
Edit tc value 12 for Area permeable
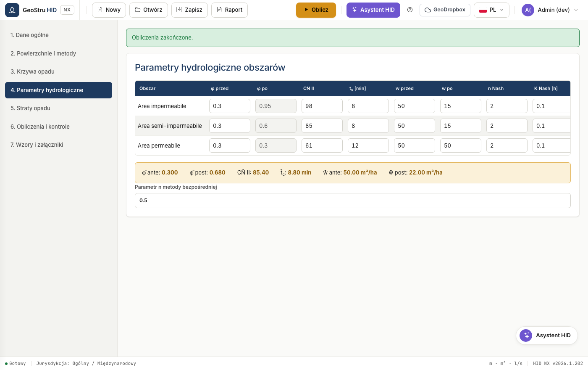(368, 145)
